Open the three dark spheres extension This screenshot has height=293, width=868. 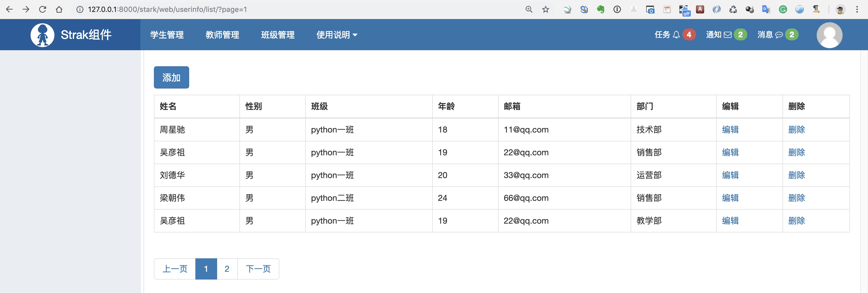[x=750, y=9]
